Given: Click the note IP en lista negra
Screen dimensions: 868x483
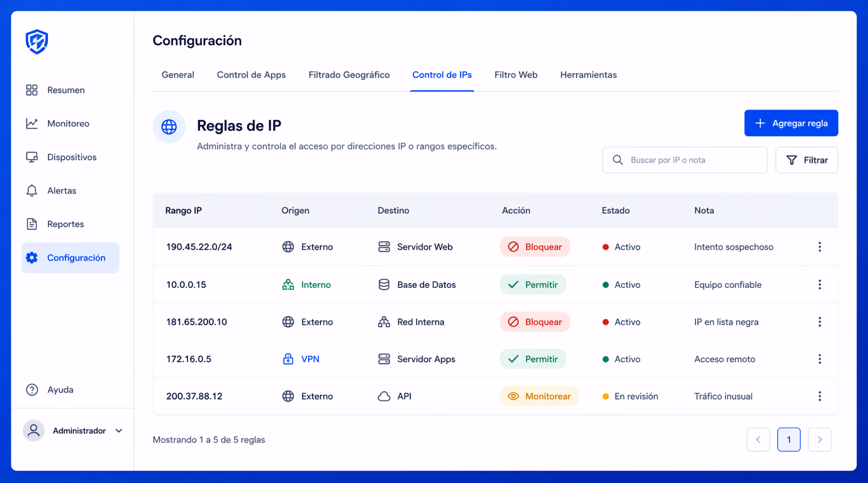Looking at the screenshot, I should [727, 322].
